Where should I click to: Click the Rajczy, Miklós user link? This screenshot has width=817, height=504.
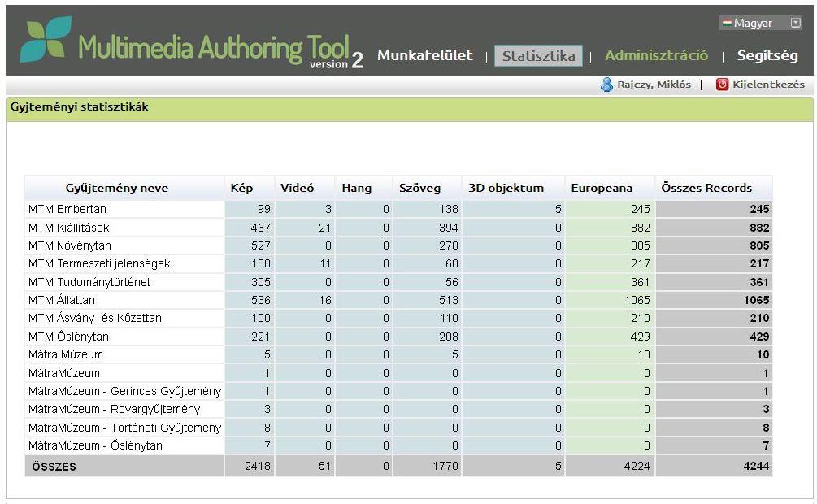(x=654, y=85)
